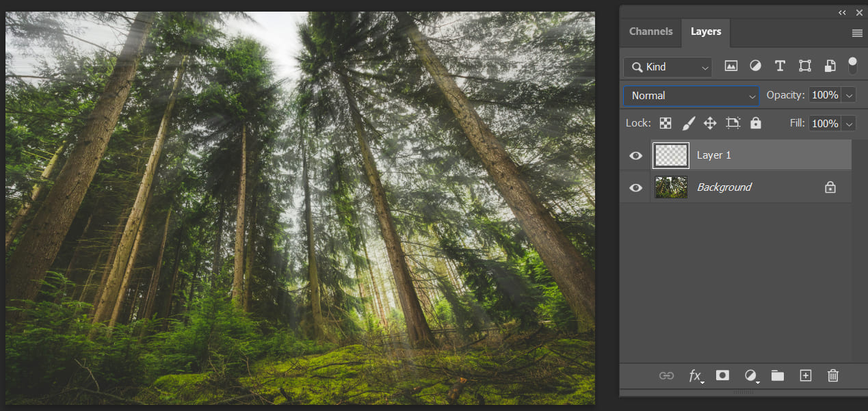Hide Layer 1 using its eye icon
The image size is (868, 411).
pos(636,156)
